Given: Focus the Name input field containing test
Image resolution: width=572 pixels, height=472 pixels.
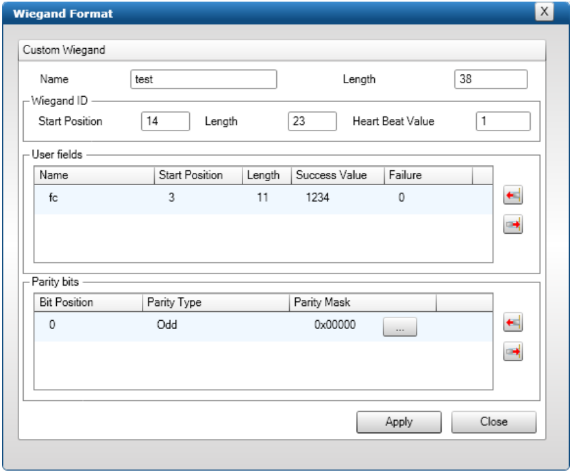Looking at the screenshot, I should (x=204, y=79).
